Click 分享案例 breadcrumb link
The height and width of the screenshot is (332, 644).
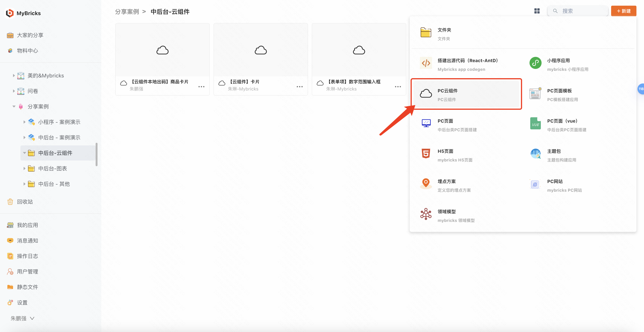(x=127, y=12)
